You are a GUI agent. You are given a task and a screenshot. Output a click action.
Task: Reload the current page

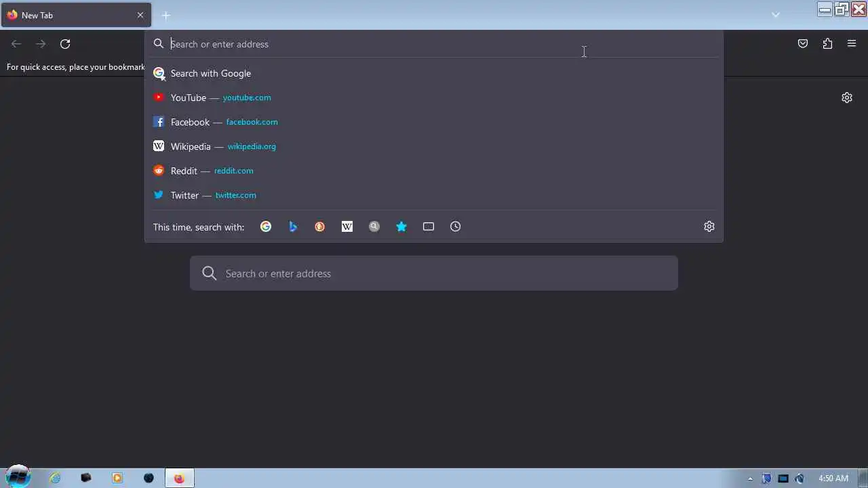click(65, 44)
